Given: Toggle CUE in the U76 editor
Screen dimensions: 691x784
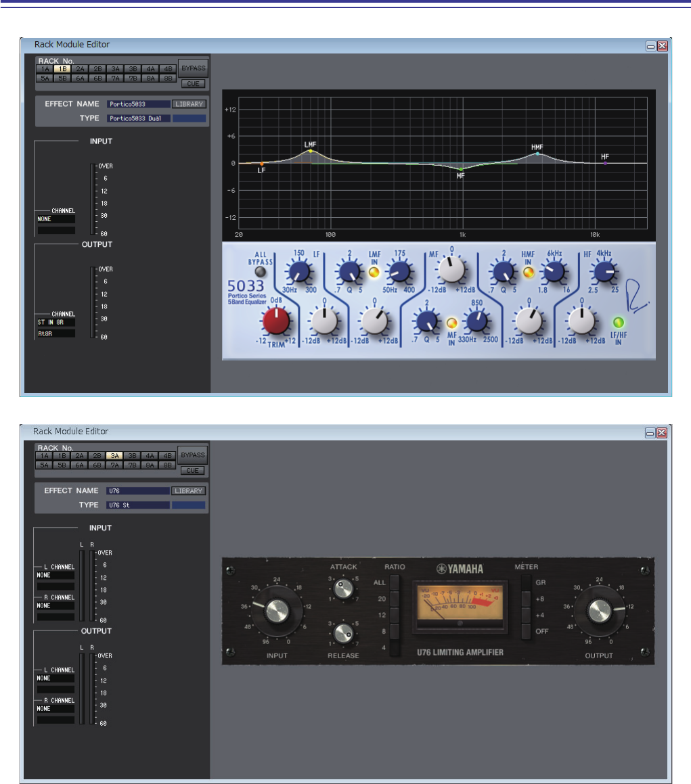Looking at the screenshot, I should click(x=193, y=471).
